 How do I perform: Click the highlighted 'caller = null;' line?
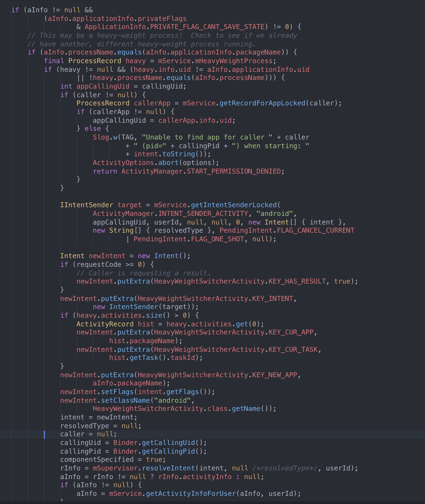[x=89, y=434]
